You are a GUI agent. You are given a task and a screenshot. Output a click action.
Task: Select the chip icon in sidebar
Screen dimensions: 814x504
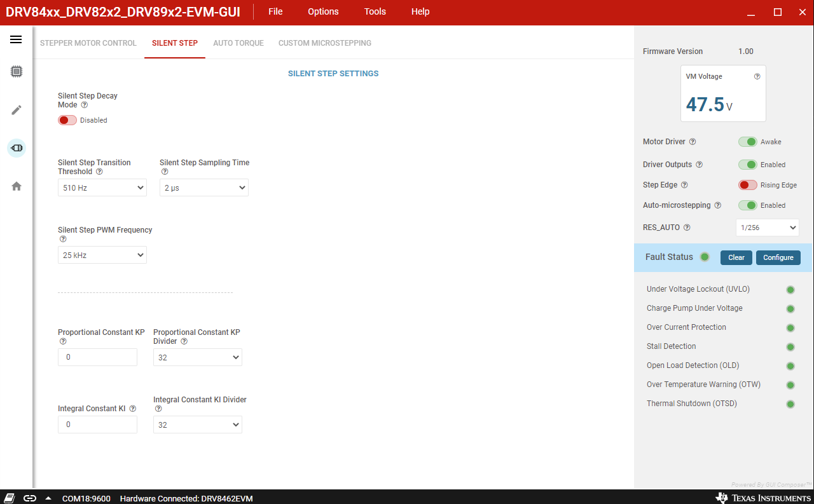(x=17, y=72)
